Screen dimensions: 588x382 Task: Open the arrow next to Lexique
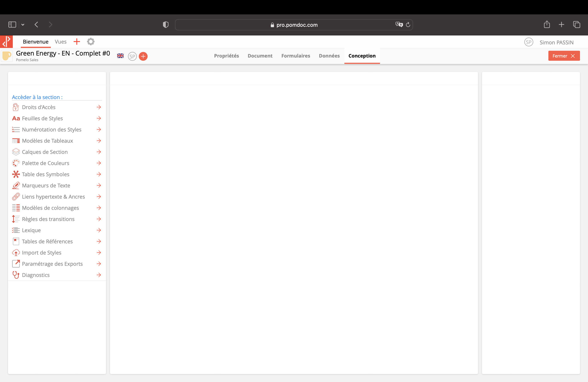99,230
